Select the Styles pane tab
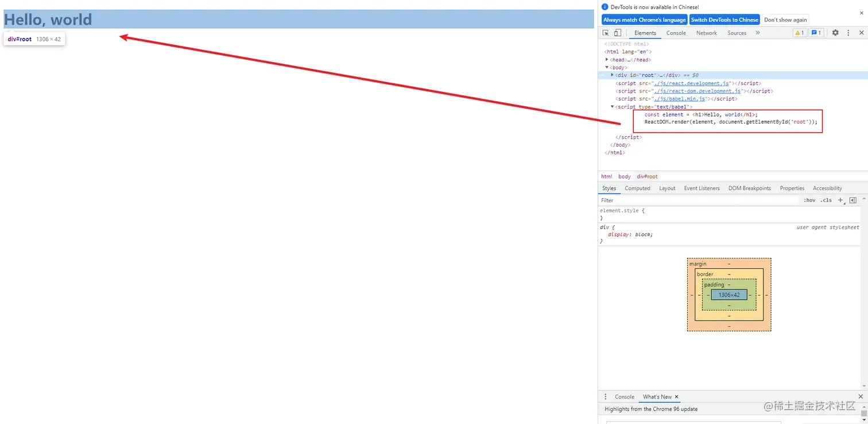The height and width of the screenshot is (424, 868). (x=609, y=188)
